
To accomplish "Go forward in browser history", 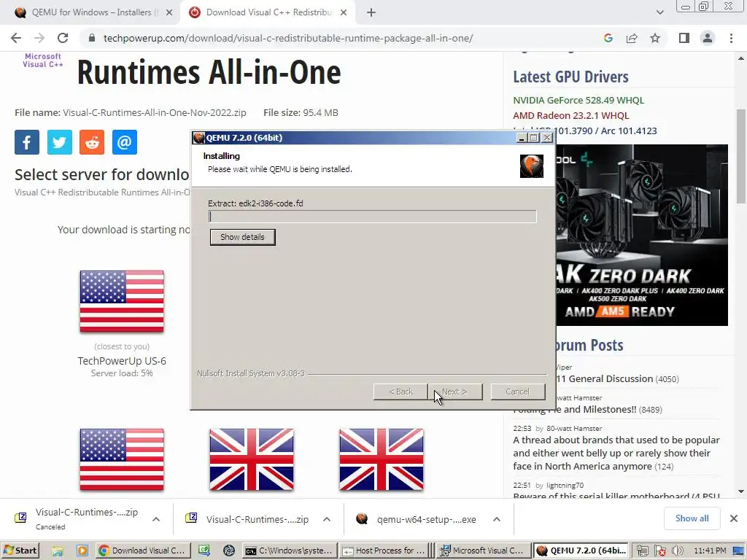I will point(39,38).
